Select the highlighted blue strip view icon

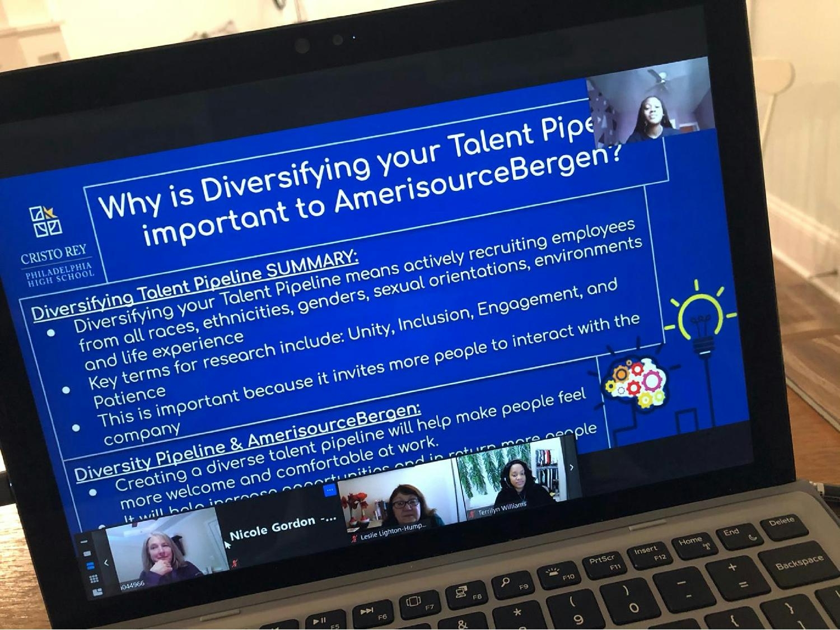click(90, 566)
